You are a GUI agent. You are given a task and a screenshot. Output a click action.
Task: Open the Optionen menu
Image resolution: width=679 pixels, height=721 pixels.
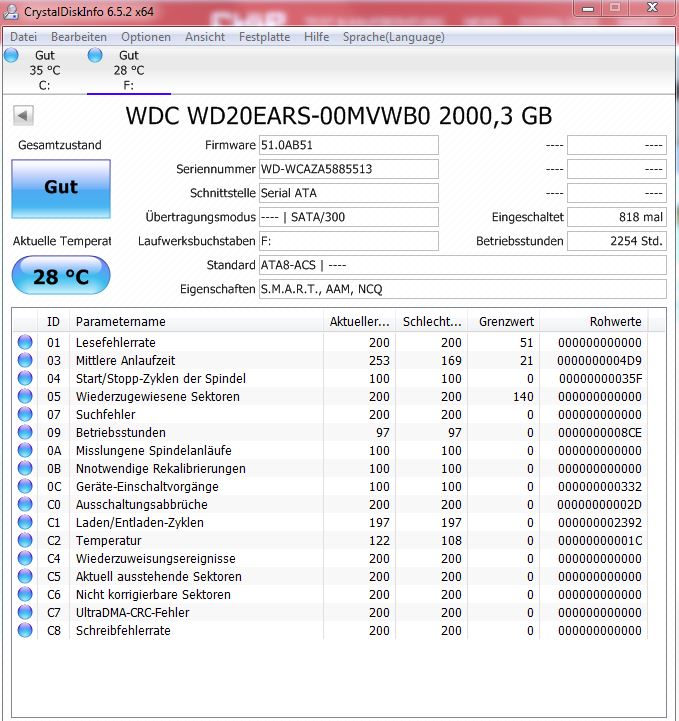pyautogui.click(x=146, y=37)
